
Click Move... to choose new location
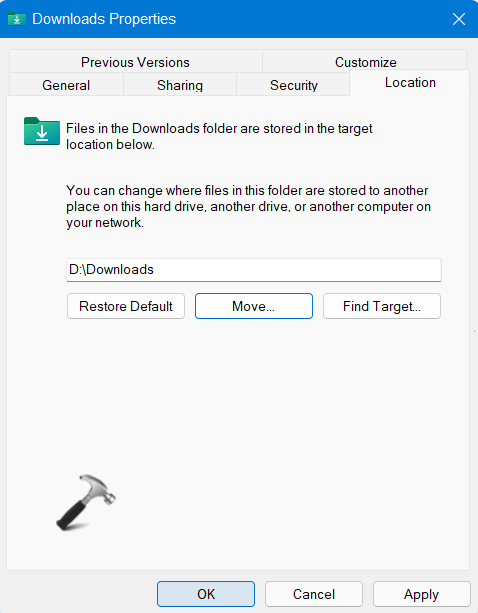point(254,306)
